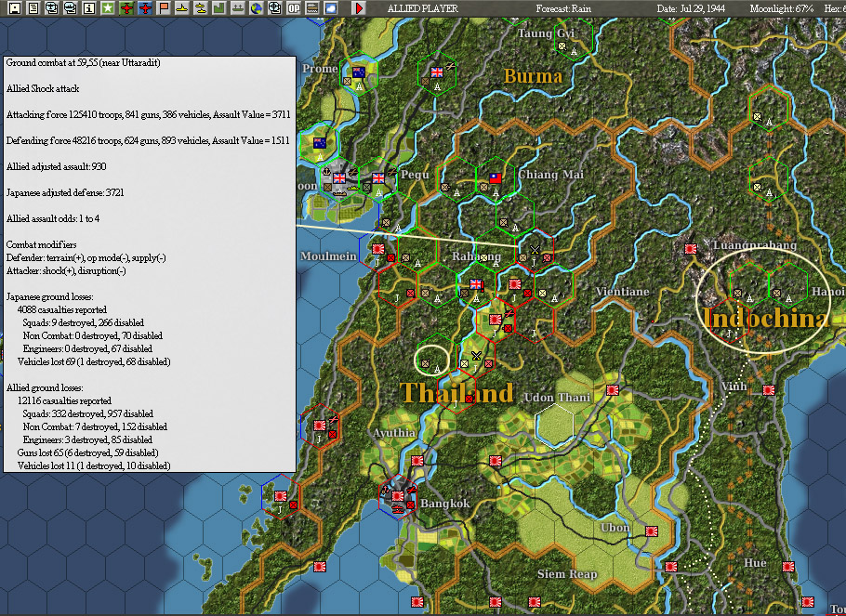Click the Allied unit marker at Taung Gyi
This screenshot has width=846, height=616.
pos(562,46)
